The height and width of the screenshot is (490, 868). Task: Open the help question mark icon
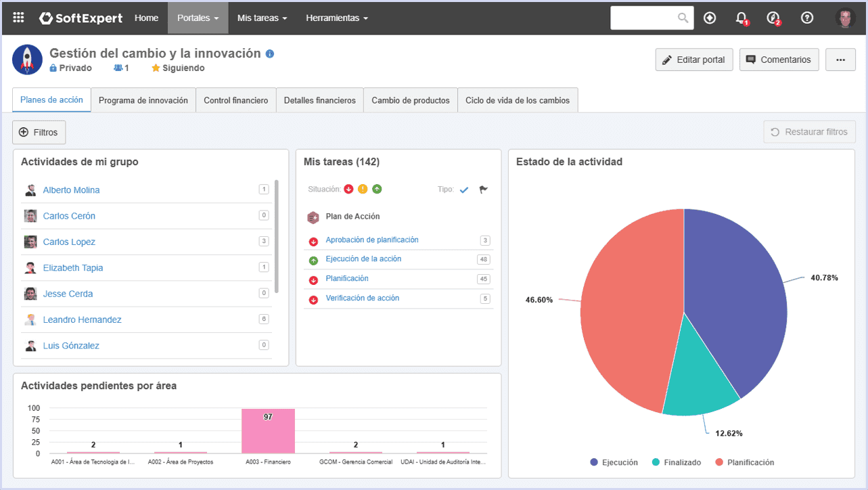click(807, 18)
